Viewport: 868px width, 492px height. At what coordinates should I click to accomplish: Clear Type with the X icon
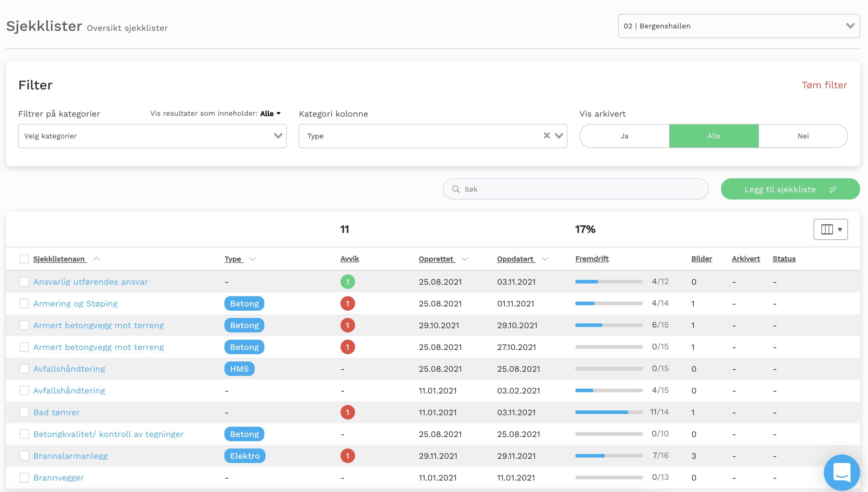pyautogui.click(x=547, y=135)
